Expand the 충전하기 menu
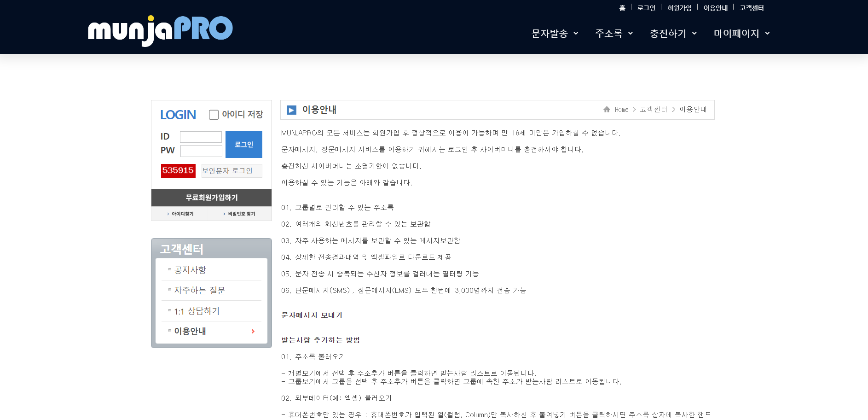Image resolution: width=868 pixels, height=420 pixels. (x=673, y=34)
